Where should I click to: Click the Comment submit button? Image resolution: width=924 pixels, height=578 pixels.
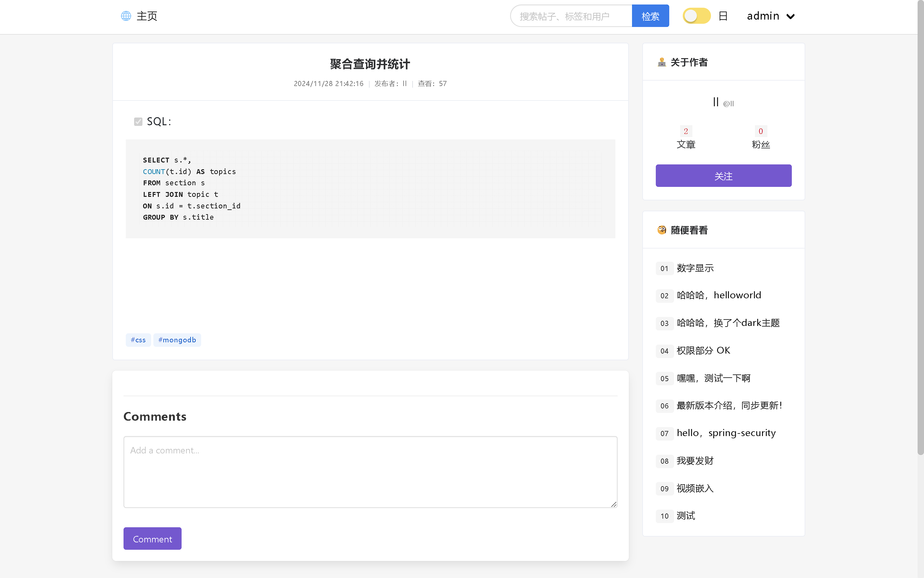pyautogui.click(x=152, y=539)
